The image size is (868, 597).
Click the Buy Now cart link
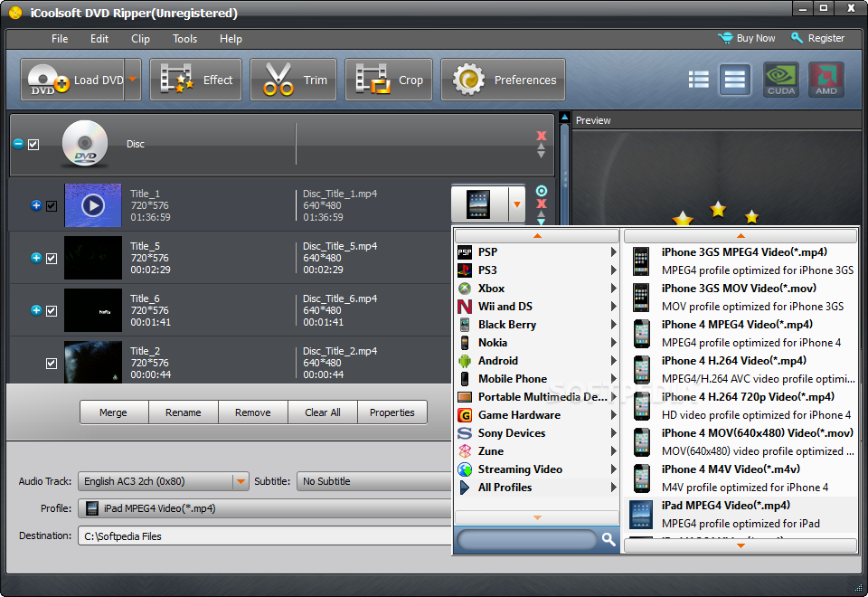pyautogui.click(x=747, y=38)
